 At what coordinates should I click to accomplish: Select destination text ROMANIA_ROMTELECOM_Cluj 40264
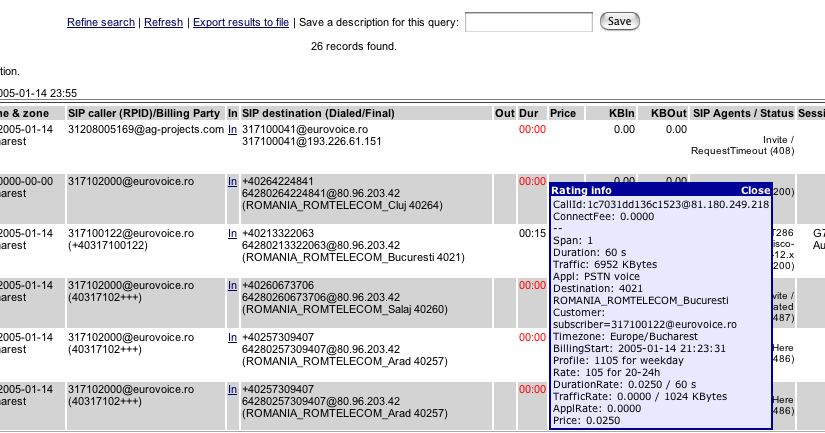tap(343, 205)
